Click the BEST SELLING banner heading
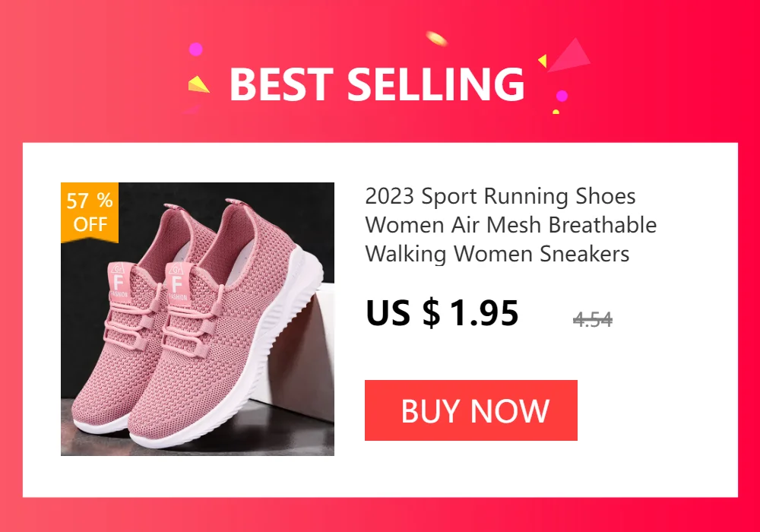The width and height of the screenshot is (760, 532). click(x=377, y=84)
